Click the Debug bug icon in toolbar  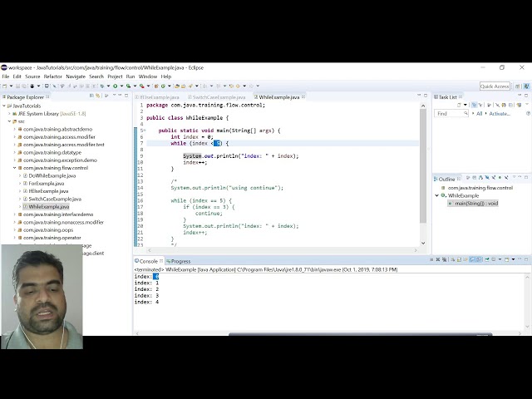tap(102, 86)
